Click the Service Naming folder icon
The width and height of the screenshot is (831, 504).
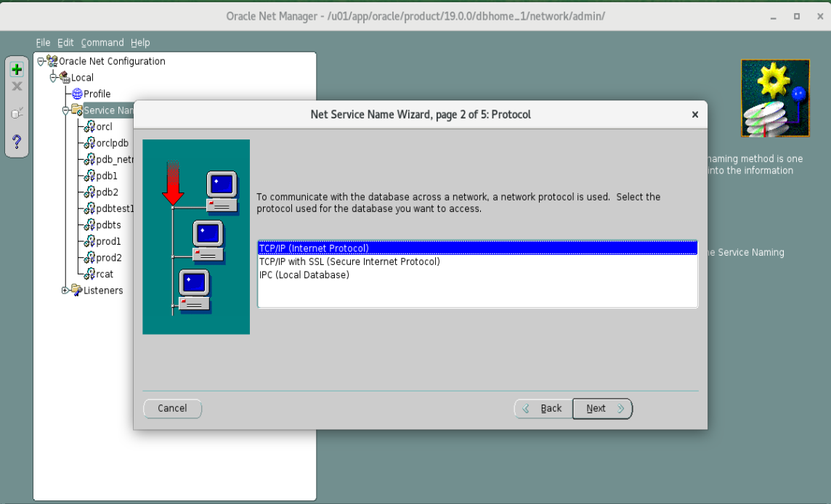pyautogui.click(x=77, y=110)
